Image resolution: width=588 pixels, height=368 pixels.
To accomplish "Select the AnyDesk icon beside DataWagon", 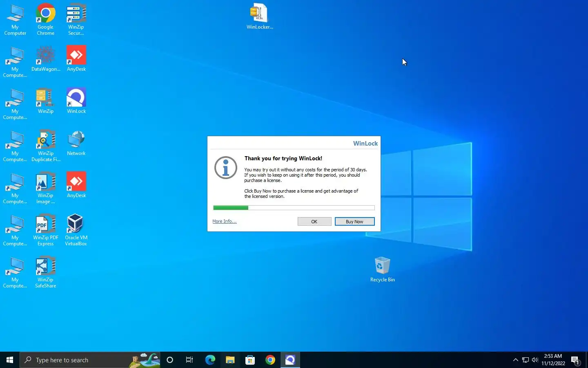I will pyautogui.click(x=76, y=59).
